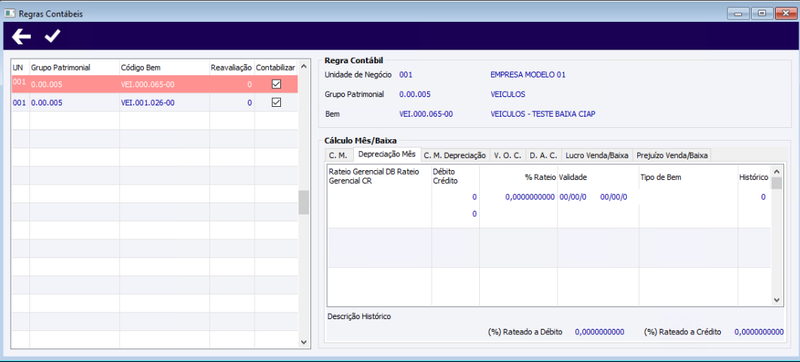This screenshot has height=362, width=800.
Task: Switch to the C. M. tab
Action: pyautogui.click(x=338, y=155)
